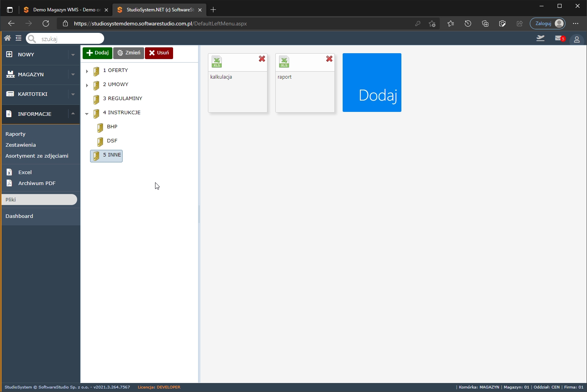
Task: Click the PDF archive icon in sidebar
Action: point(9,183)
